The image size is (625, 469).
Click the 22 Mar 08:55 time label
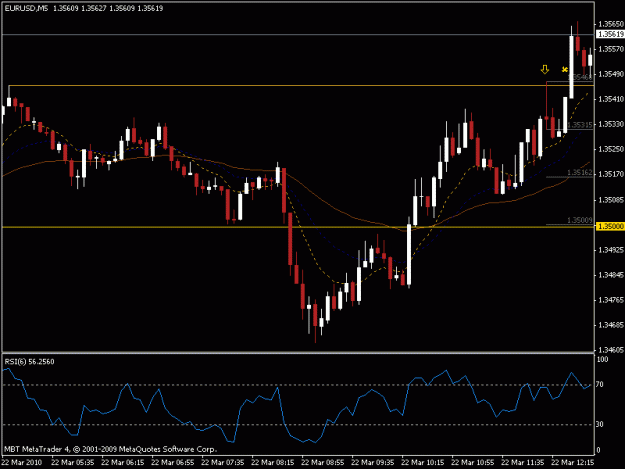(x=322, y=463)
